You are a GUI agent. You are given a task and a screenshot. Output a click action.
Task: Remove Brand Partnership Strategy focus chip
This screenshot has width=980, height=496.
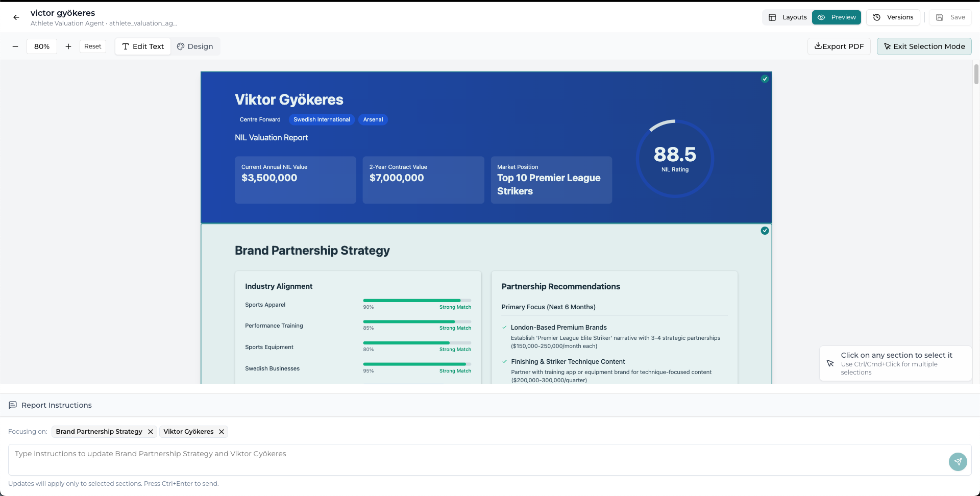click(151, 432)
